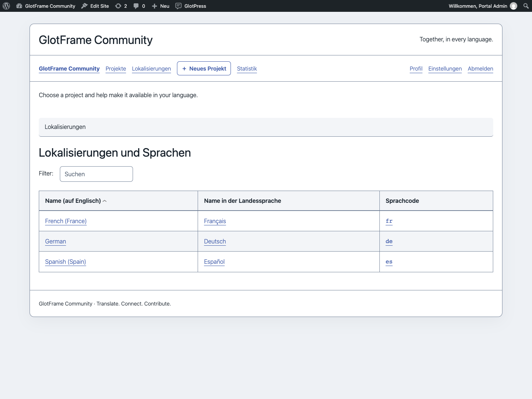Go to the Statistik navigation link
The height and width of the screenshot is (399, 532).
pos(247,69)
